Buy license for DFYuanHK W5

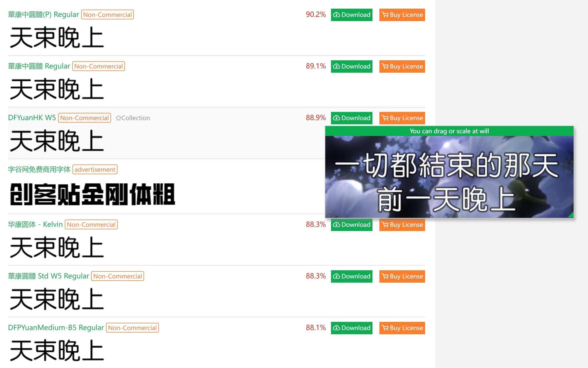coord(402,118)
